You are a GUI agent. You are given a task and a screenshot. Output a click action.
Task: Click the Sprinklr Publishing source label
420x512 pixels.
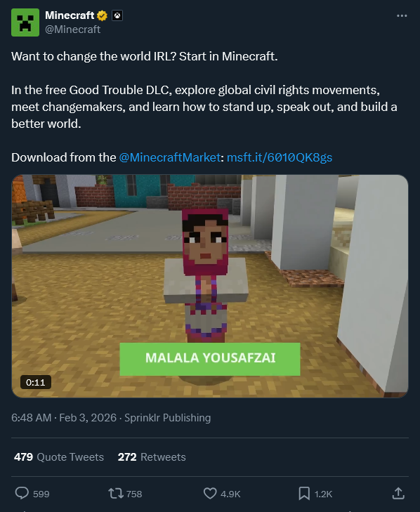click(x=168, y=418)
